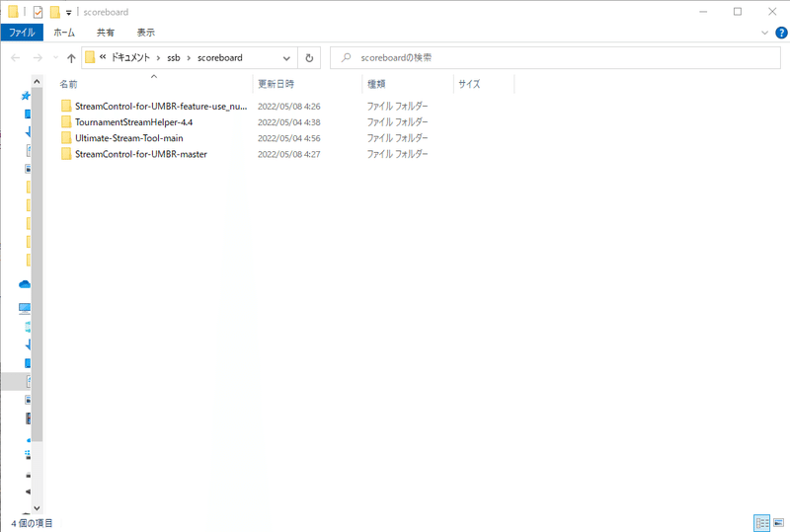
Task: Minimize the scoreboard Explorer window
Action: click(x=703, y=12)
